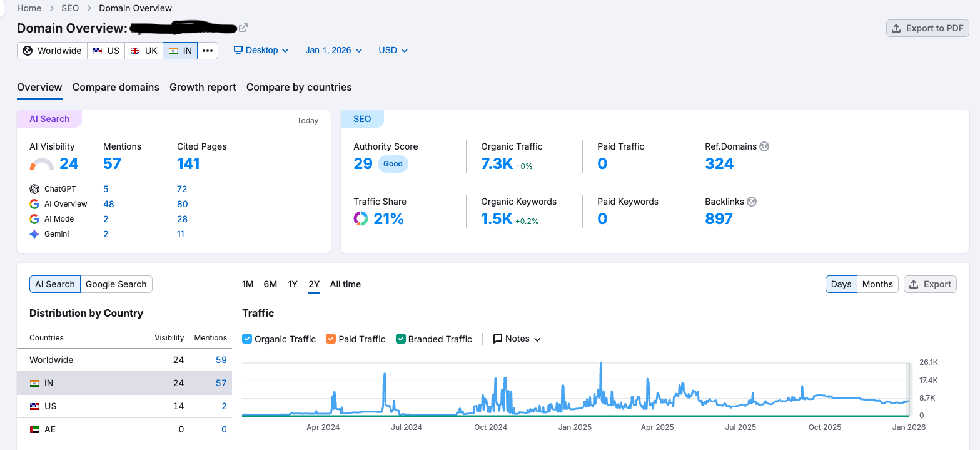
Task: Select the All time range
Action: click(345, 284)
